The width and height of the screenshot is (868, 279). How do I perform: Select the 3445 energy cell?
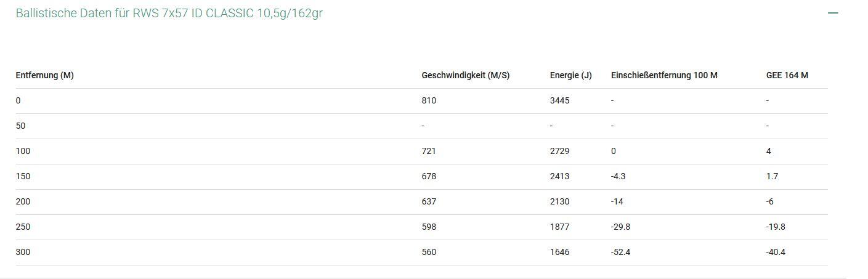click(559, 100)
